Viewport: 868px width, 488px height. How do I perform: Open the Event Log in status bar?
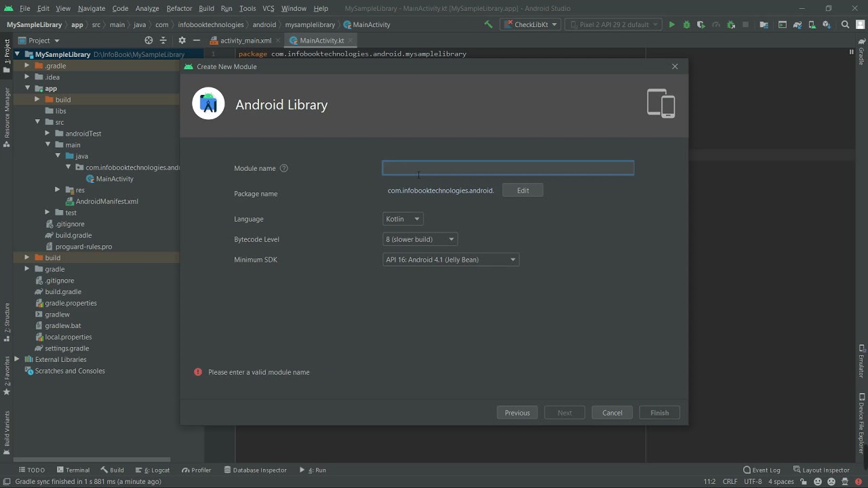[762, 470]
